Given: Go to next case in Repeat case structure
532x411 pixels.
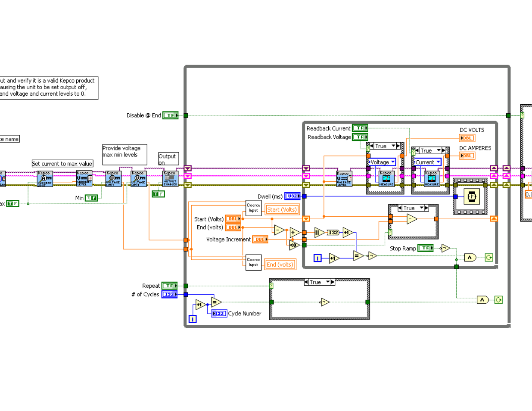Looking at the screenshot, I should [x=332, y=282].
